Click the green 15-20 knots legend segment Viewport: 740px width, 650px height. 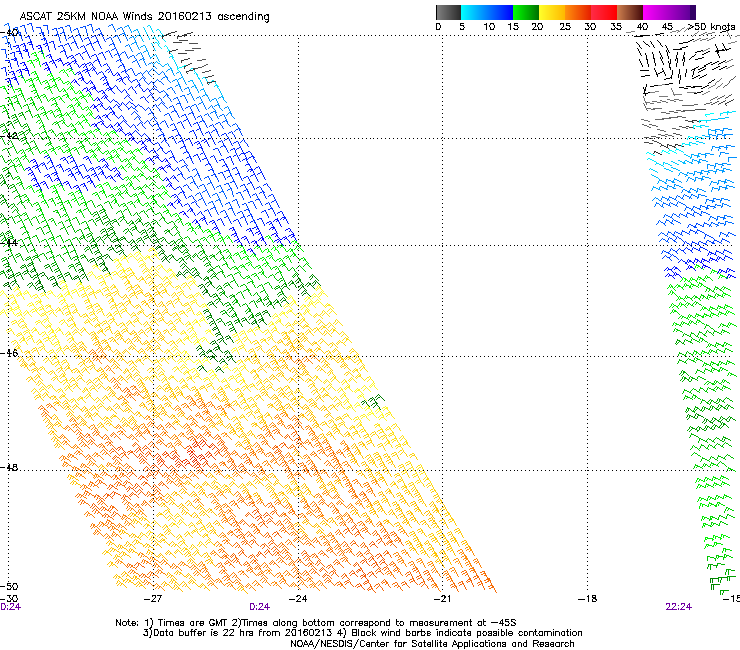pos(526,12)
